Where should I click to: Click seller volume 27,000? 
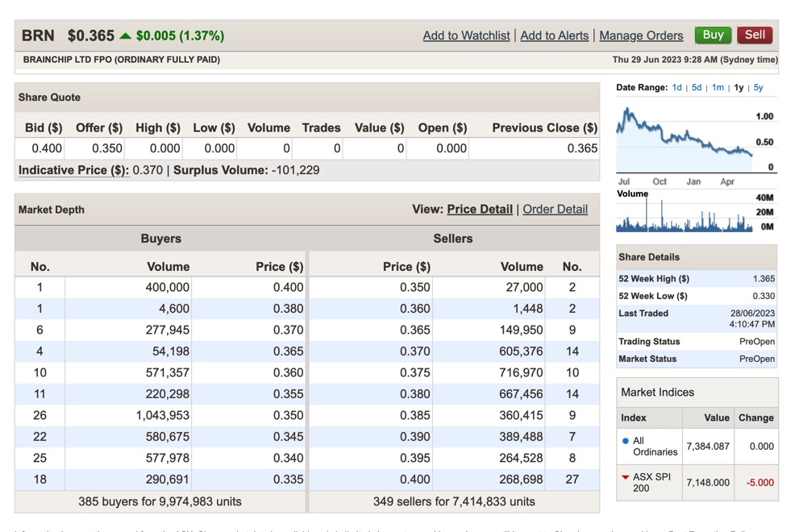[524, 287]
